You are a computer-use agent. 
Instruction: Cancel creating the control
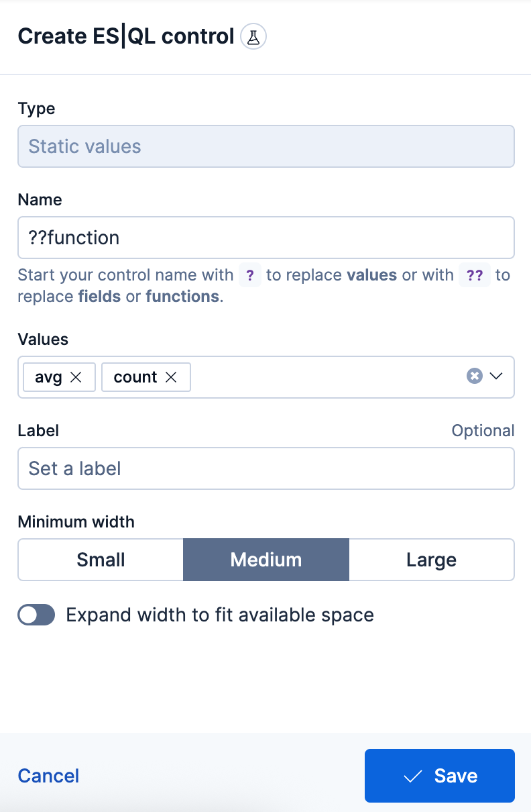48,775
